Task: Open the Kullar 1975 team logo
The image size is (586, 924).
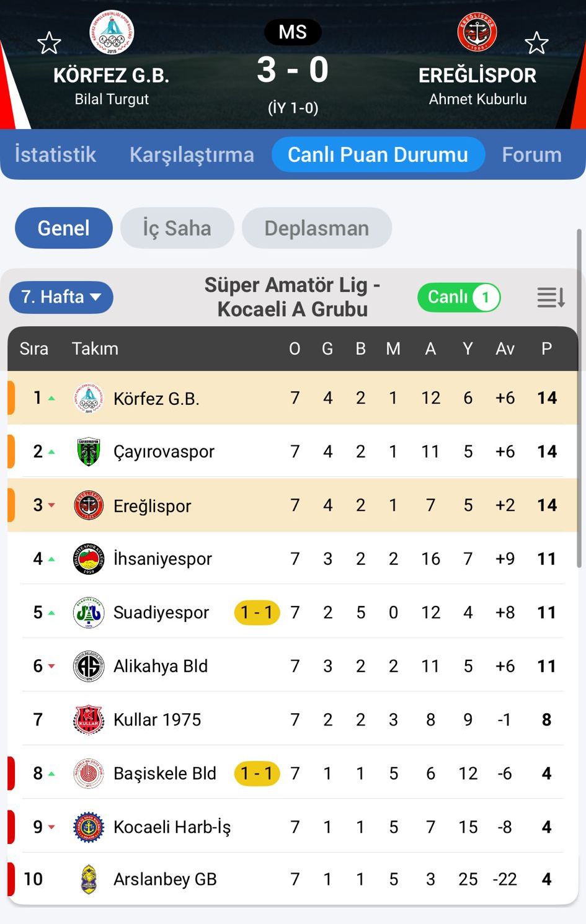Action: [88, 719]
